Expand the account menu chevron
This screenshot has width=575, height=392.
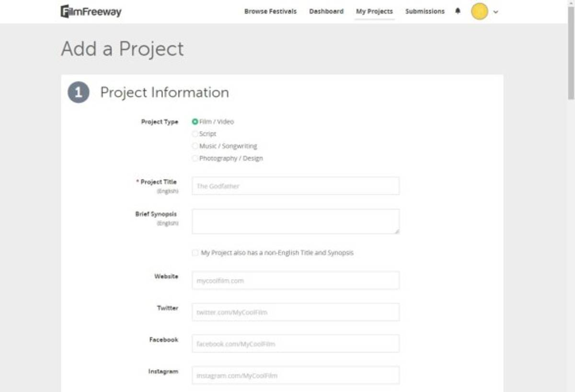click(495, 12)
